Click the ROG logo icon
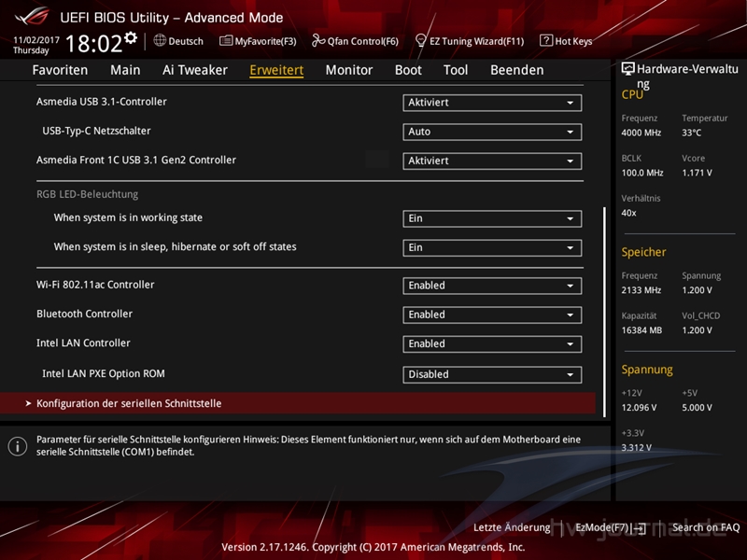The height and width of the screenshot is (560, 747). [x=32, y=17]
